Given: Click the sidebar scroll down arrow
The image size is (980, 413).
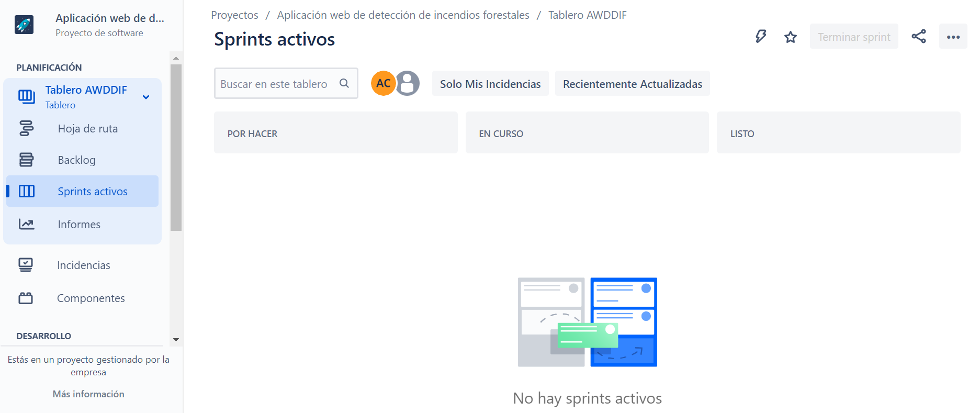Looking at the screenshot, I should pyautogui.click(x=176, y=340).
